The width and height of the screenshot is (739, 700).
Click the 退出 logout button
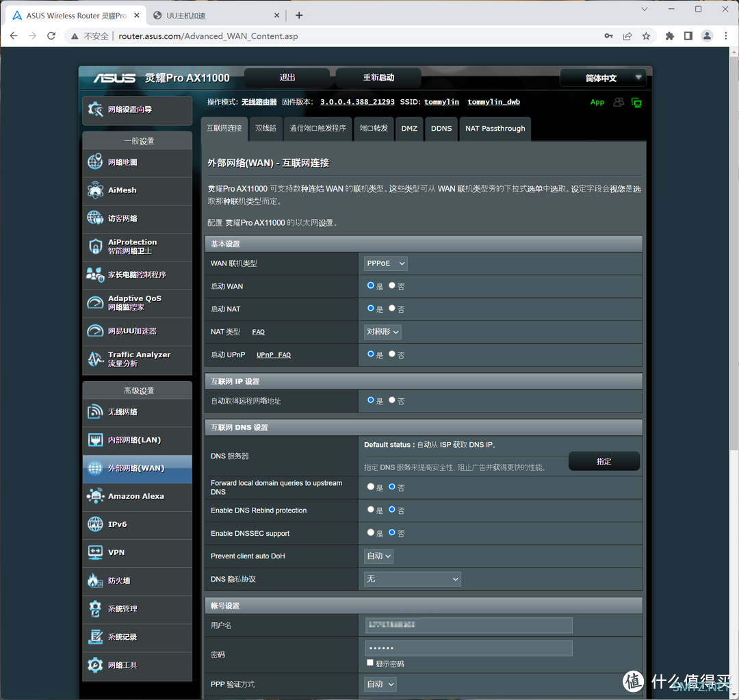click(x=287, y=77)
